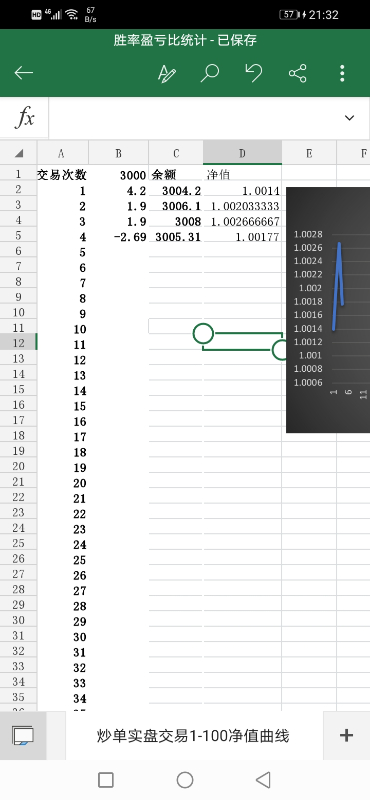Select cell with value 4.2
370x800 pixels.
(118, 191)
